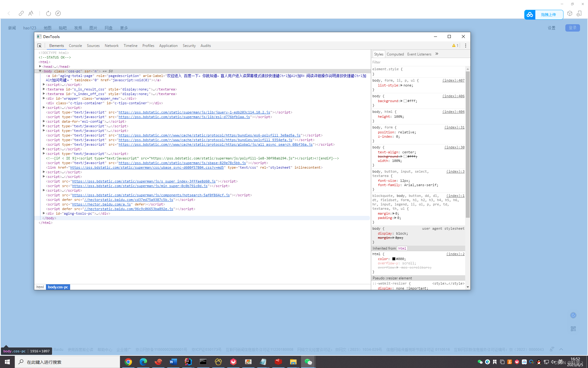The width and height of the screenshot is (588, 368).
Task: Expand the esl-config script node
Action: tap(44, 121)
